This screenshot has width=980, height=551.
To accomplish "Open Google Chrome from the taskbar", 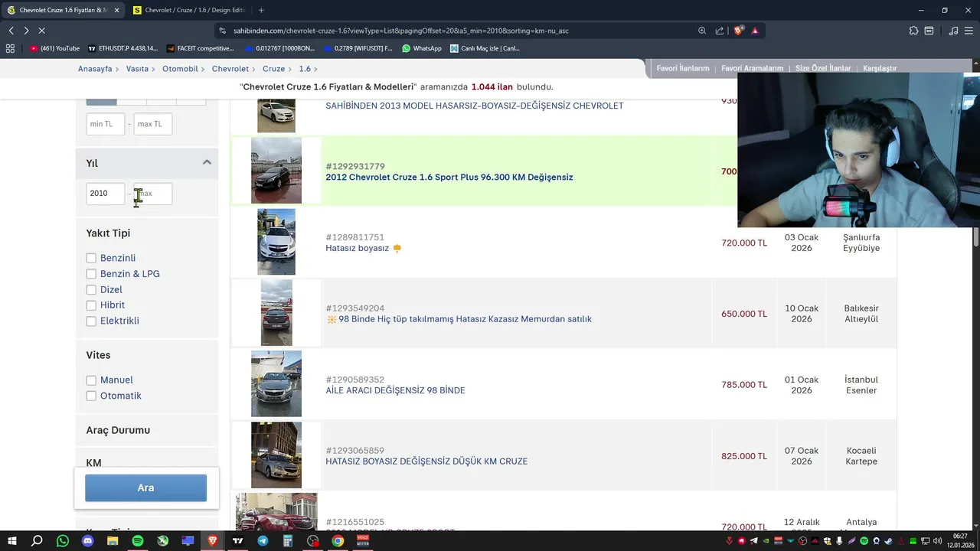I will [338, 541].
